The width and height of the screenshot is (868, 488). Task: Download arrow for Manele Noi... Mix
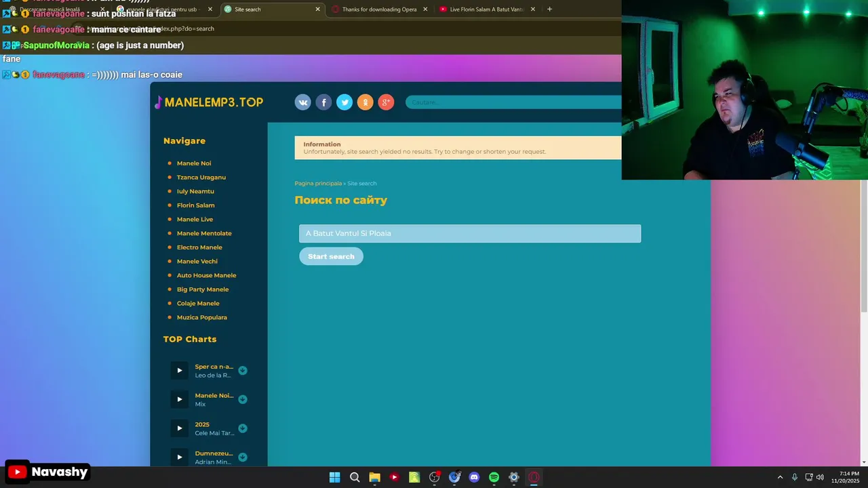pos(243,399)
